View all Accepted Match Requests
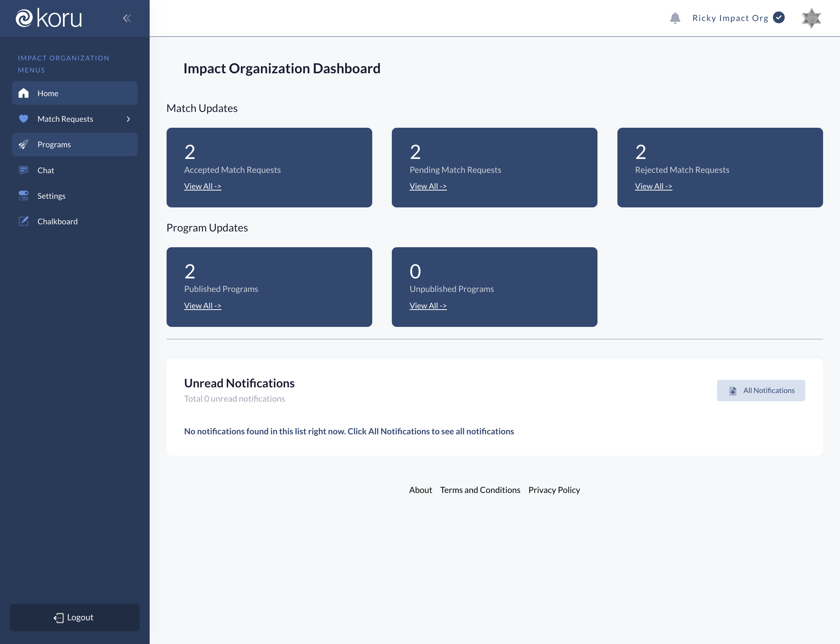This screenshot has width=840, height=644. click(203, 186)
